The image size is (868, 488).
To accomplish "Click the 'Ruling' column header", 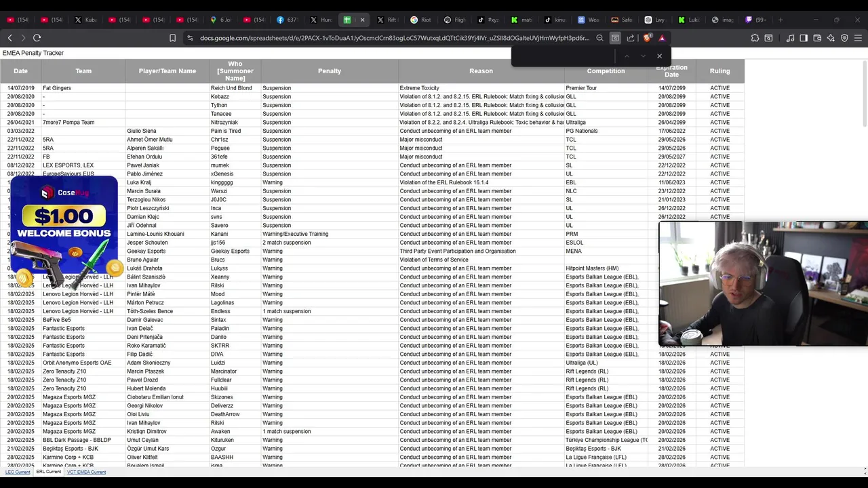I will pyautogui.click(x=720, y=71).
